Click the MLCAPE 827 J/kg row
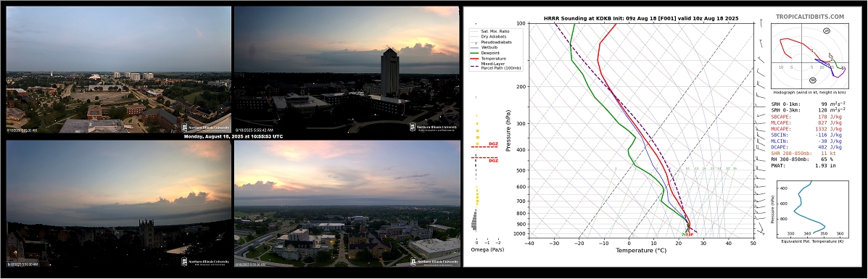This screenshot has height=279, width=868. click(806, 123)
